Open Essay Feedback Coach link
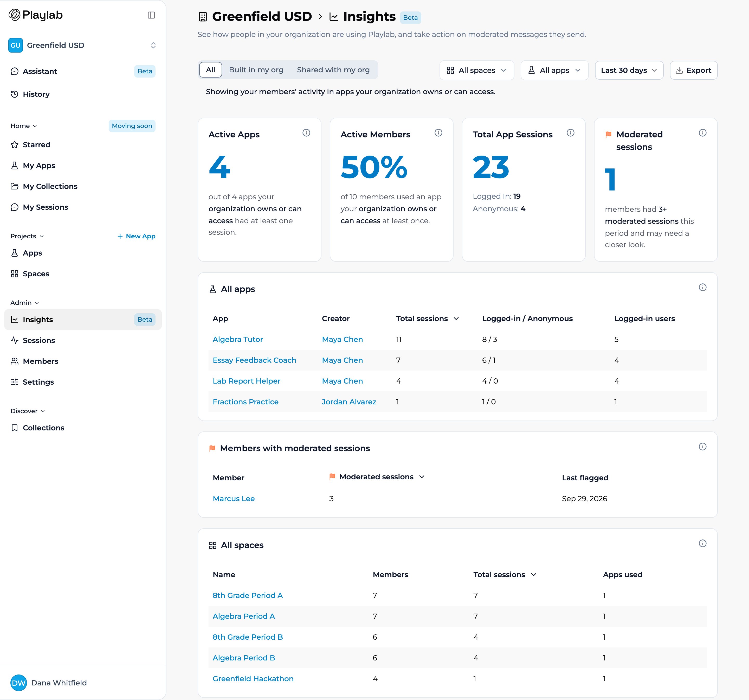 point(254,360)
